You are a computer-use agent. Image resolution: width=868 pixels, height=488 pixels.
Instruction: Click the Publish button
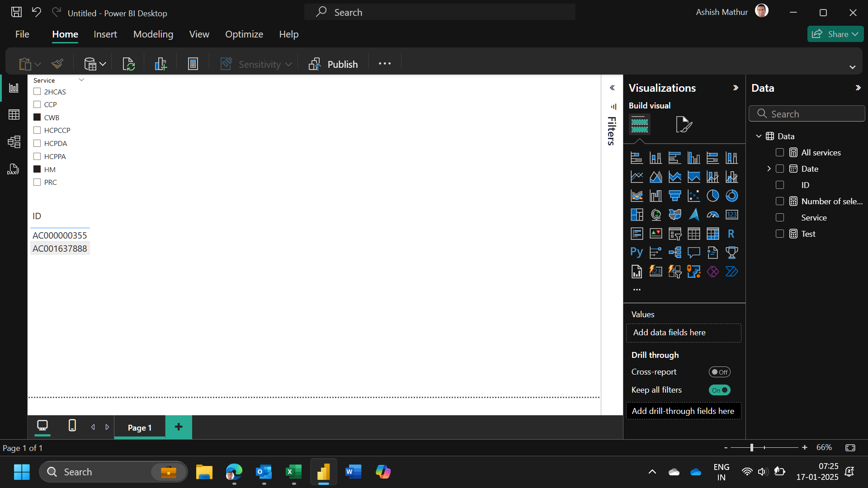point(333,64)
